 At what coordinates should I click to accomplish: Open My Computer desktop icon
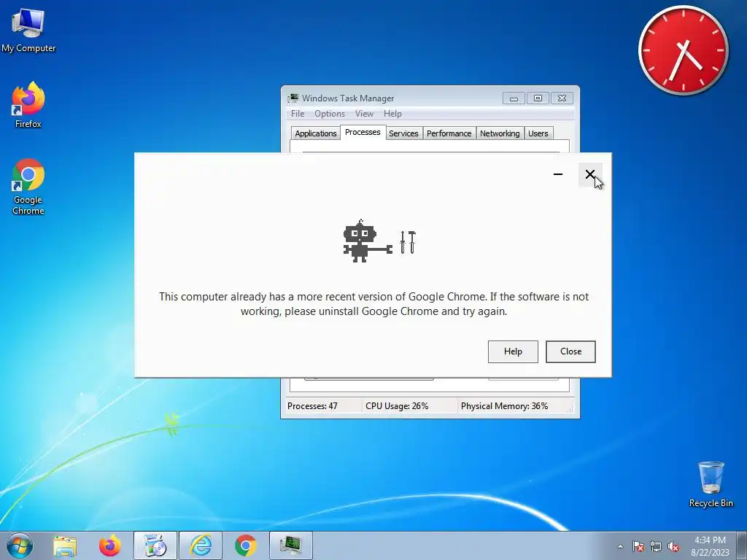[28, 31]
